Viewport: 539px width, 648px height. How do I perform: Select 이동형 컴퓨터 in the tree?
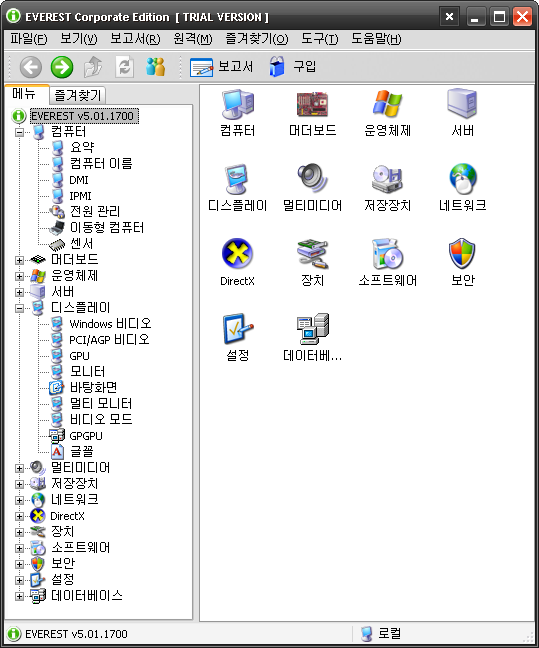pyautogui.click(x=107, y=228)
